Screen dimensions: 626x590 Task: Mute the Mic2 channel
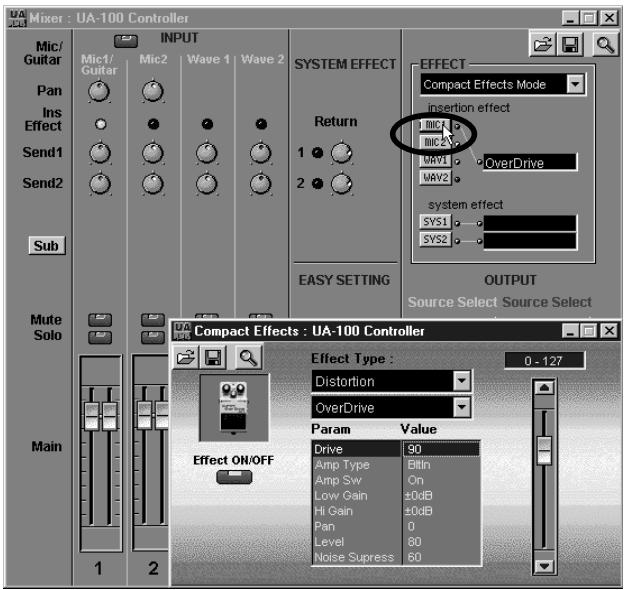coord(153,320)
